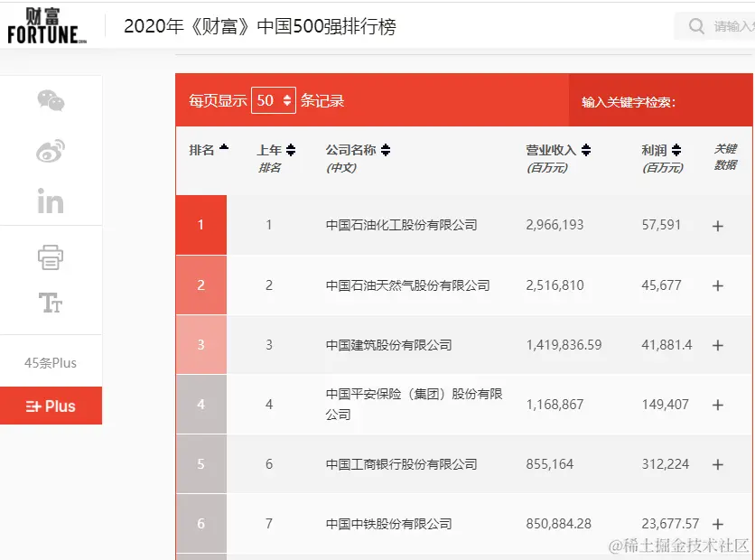This screenshot has width=755, height=560.
Task: Click the grey rank 4 cell
Action: pyautogui.click(x=201, y=405)
